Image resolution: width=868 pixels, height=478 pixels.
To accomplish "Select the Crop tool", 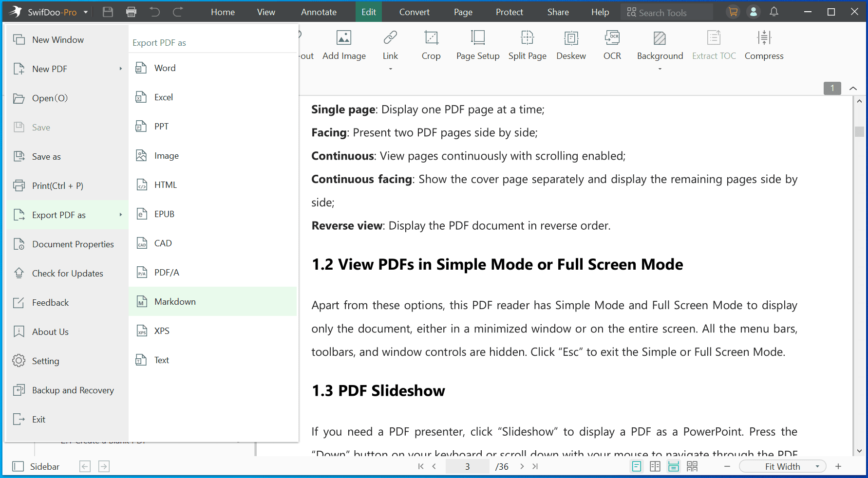I will 431,45.
